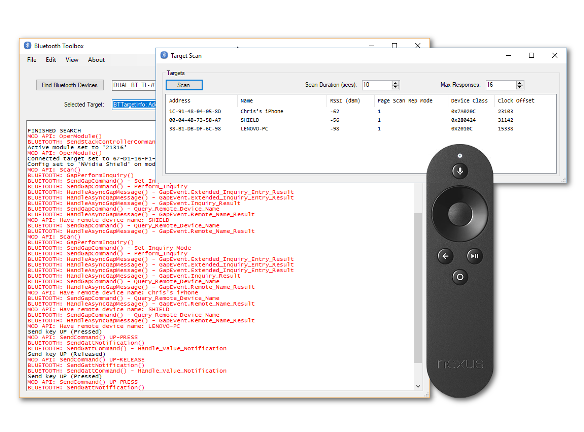Decrease Max Responses with down arrow
This screenshot has width=584, height=432.
pyautogui.click(x=520, y=87)
